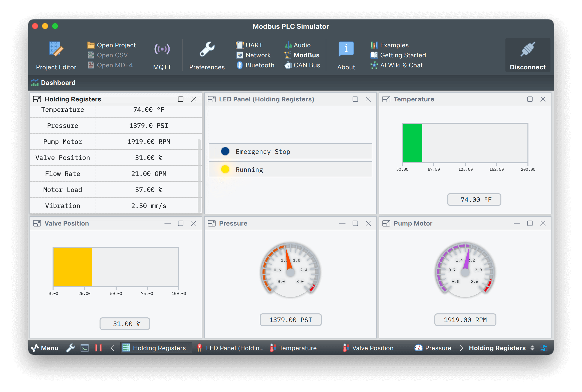This screenshot has height=392, width=582.
Task: Open the UART tool
Action: [250, 45]
